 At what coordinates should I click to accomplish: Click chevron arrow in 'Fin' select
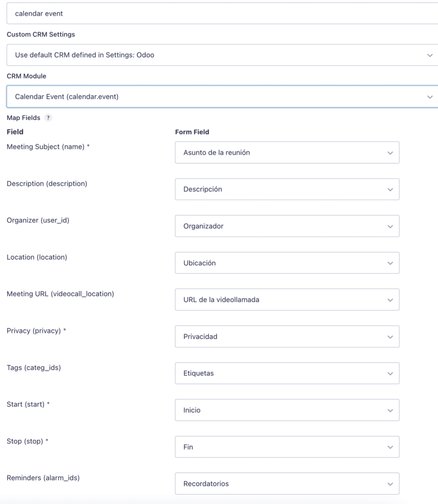[390, 447]
